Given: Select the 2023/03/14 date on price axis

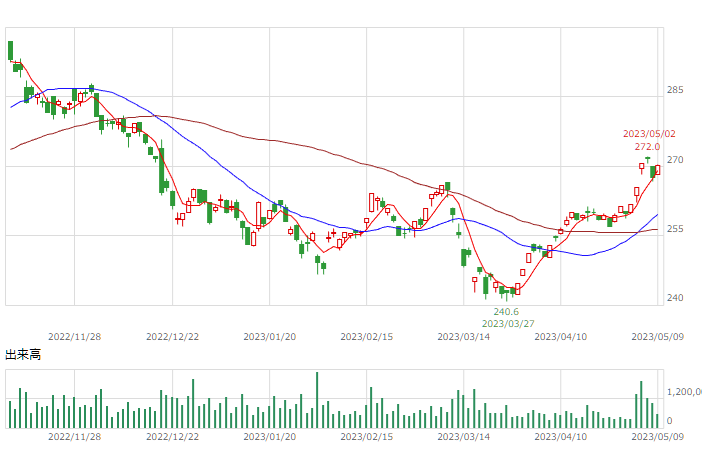Looking at the screenshot, I should coord(464,337).
